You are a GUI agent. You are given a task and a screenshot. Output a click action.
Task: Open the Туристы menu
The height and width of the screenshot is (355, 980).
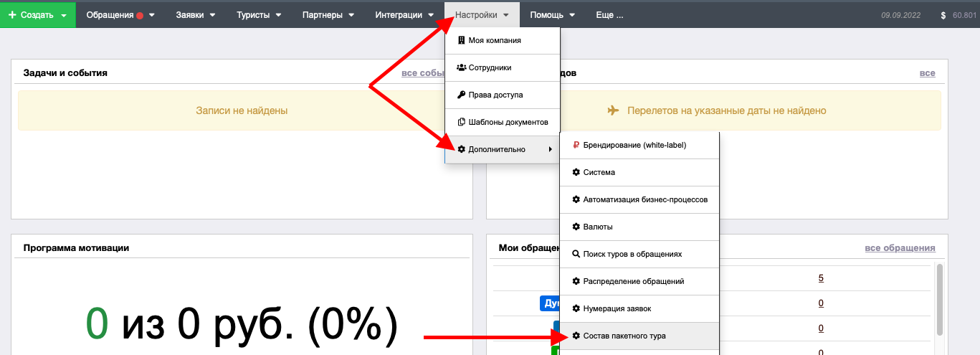(x=259, y=14)
